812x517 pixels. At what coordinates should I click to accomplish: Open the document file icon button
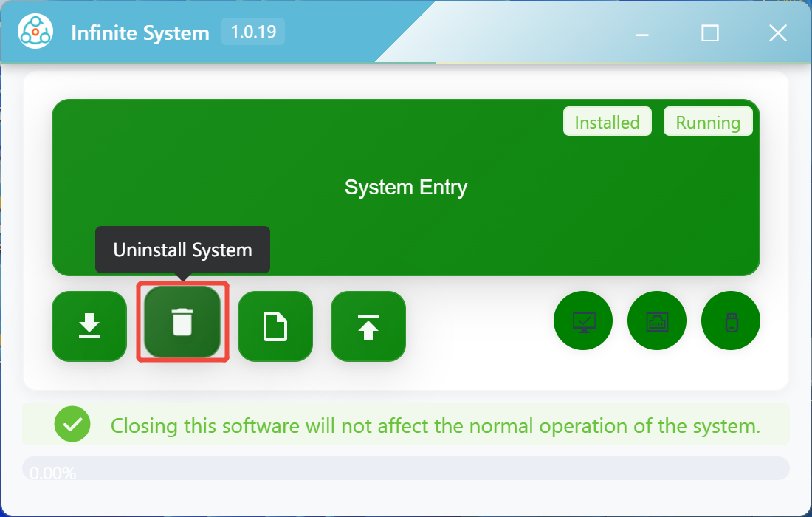click(275, 326)
